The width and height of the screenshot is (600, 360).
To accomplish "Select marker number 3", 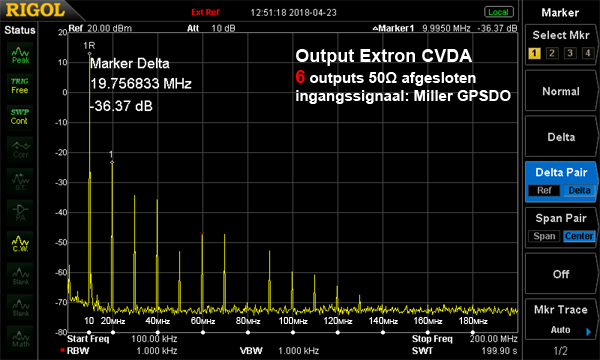I will pyautogui.click(x=570, y=53).
